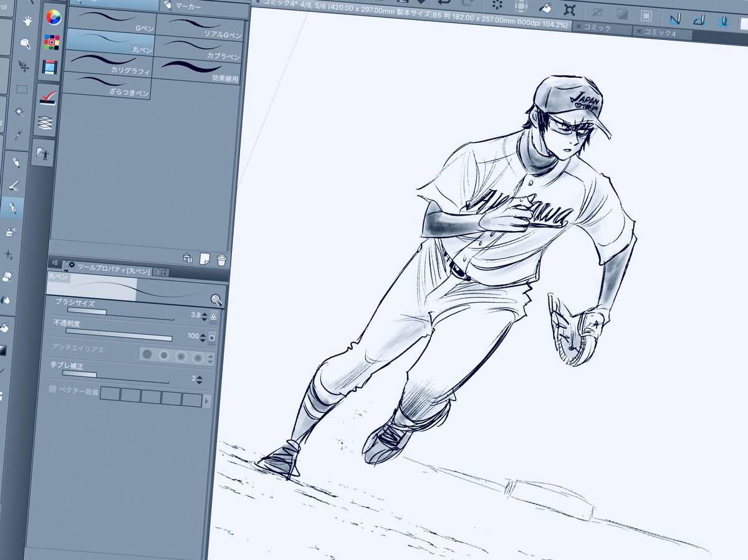
Task: Open the Layer palette stack icon
Action: click(46, 121)
